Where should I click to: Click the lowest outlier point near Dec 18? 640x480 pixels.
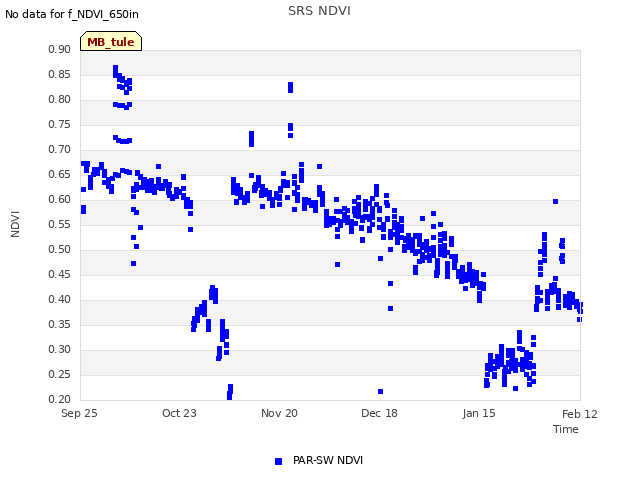380,391
